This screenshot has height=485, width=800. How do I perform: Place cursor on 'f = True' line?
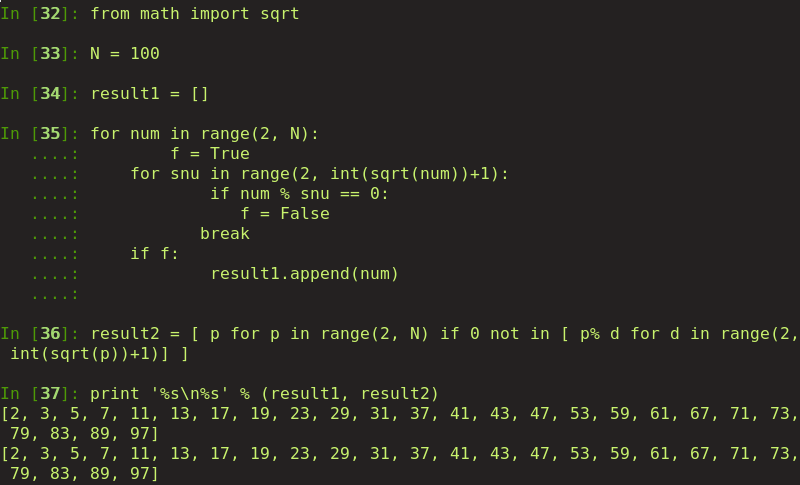[x=209, y=153]
